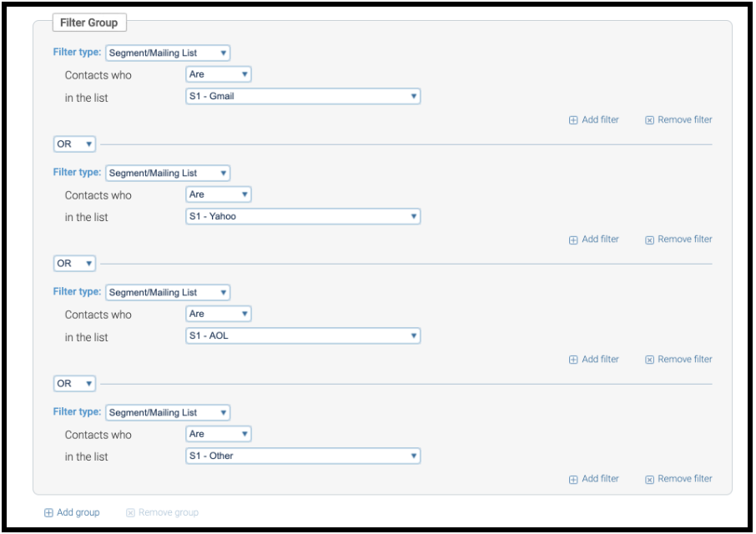Change the last OR operator dropdown
Screen dimensions: 756x534
[74, 383]
